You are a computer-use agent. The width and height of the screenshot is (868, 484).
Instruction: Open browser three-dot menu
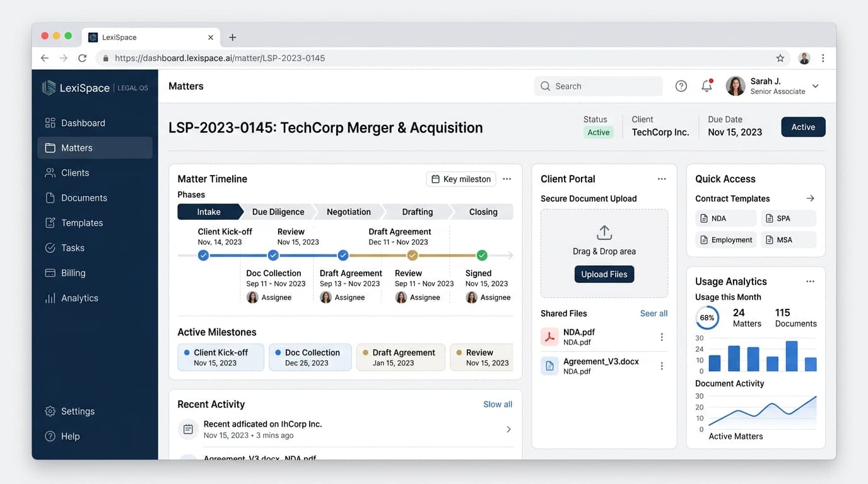pos(823,58)
